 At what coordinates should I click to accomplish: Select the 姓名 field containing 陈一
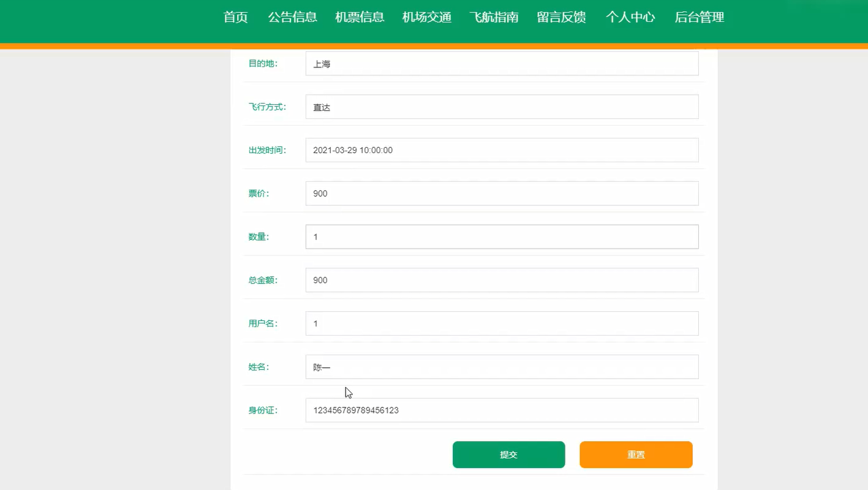[x=502, y=367]
